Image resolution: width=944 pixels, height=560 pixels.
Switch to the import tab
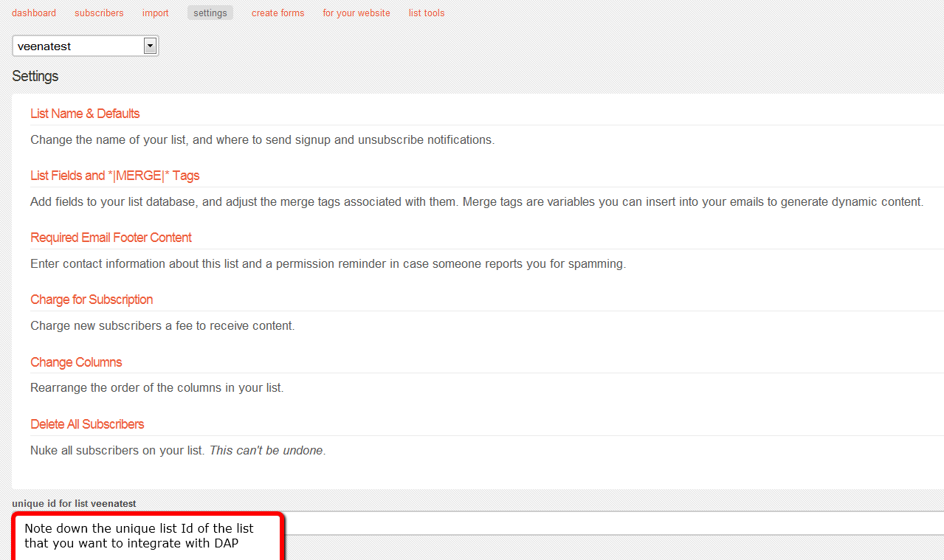click(155, 13)
